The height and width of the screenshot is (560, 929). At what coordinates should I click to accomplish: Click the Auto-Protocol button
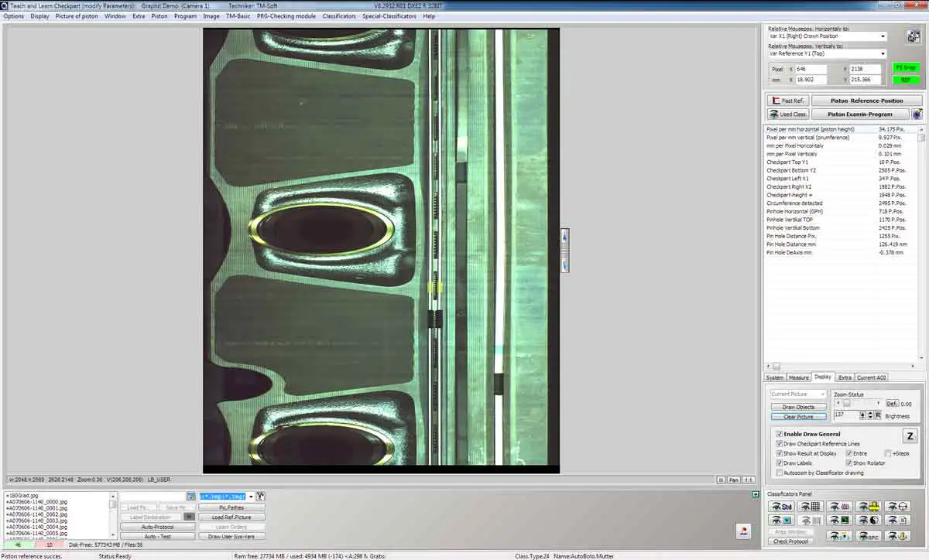click(157, 527)
